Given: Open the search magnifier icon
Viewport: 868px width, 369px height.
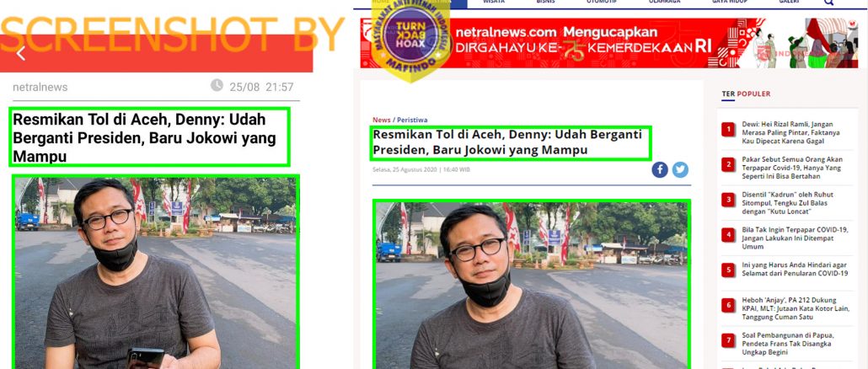Looking at the screenshot, I should (828, 3).
